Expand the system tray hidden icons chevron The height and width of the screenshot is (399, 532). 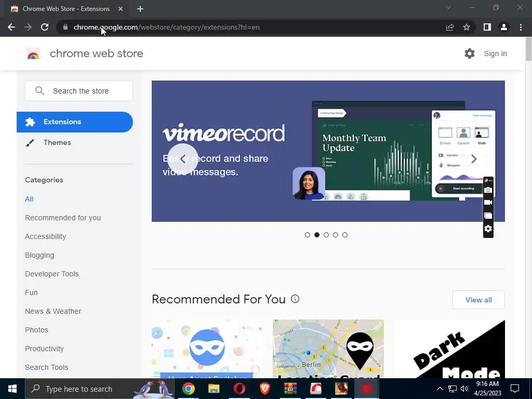[x=440, y=389]
